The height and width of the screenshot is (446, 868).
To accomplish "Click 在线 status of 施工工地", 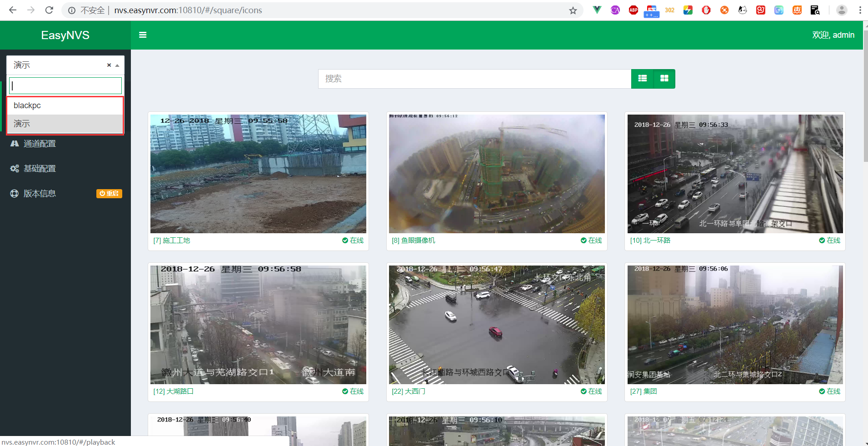I will pos(353,241).
